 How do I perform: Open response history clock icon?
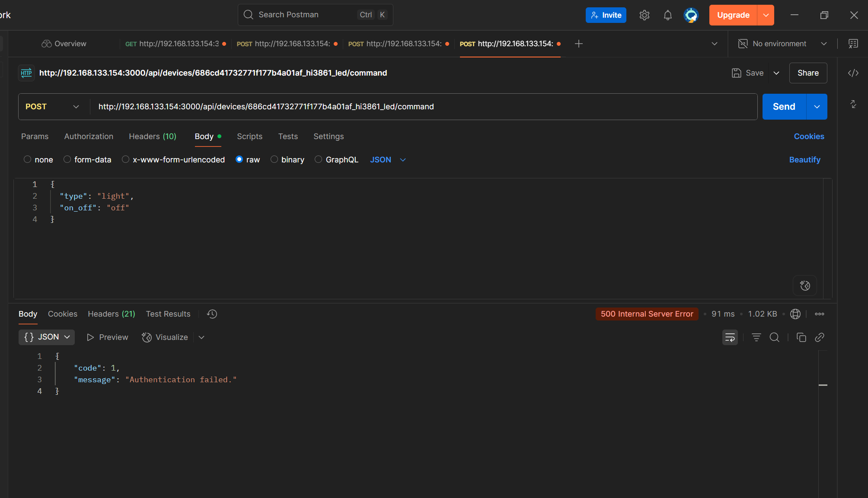tap(212, 314)
